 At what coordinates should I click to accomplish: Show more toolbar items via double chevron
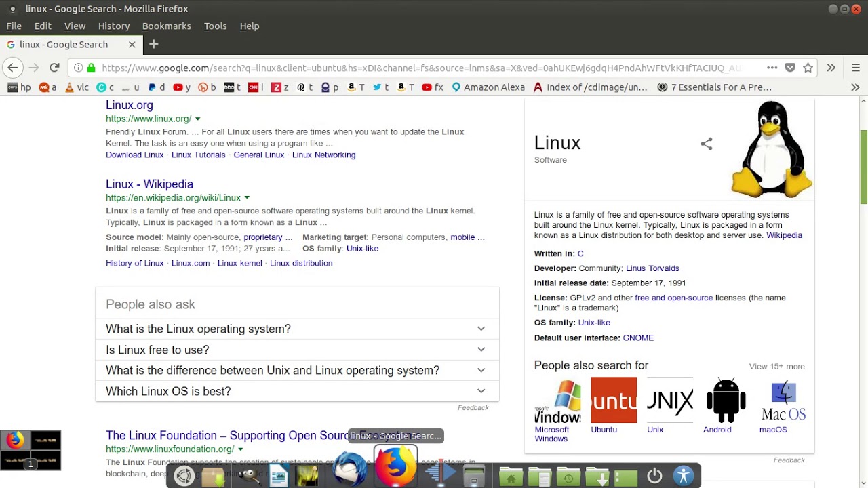(x=831, y=68)
